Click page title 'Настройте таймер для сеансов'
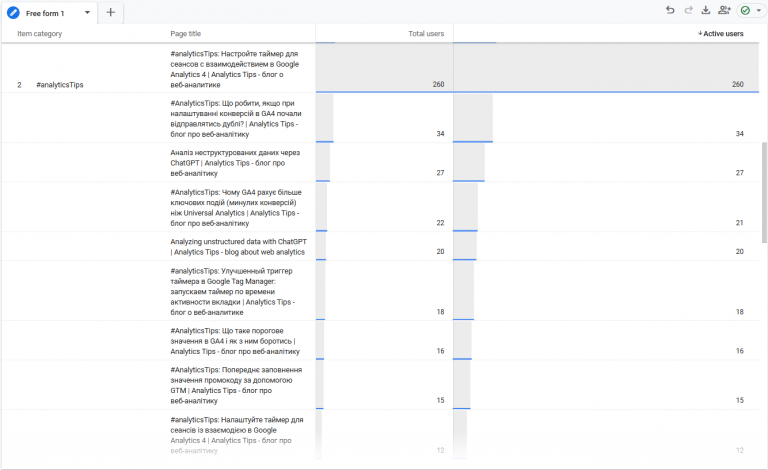 (235, 69)
